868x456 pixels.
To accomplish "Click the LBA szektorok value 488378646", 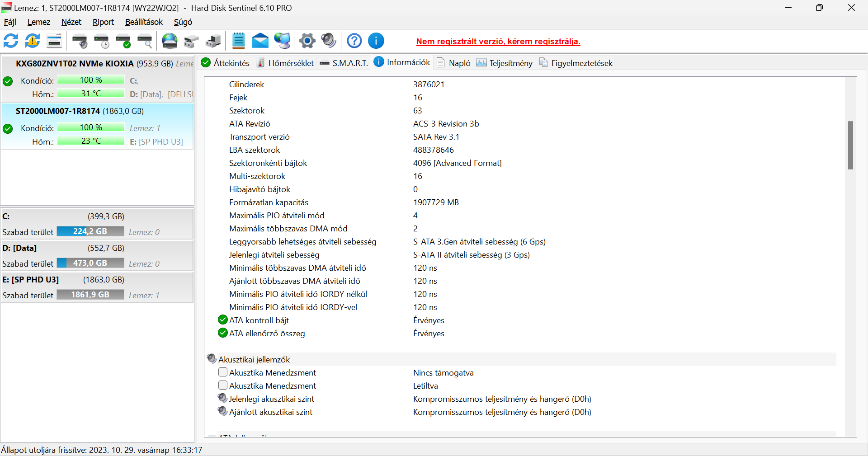I will (433, 150).
